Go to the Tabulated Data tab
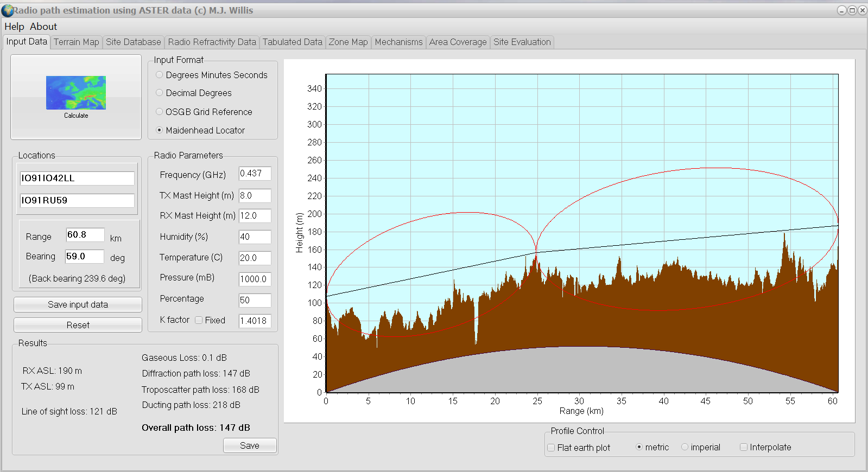Screen dimensions: 868x472 (292, 42)
